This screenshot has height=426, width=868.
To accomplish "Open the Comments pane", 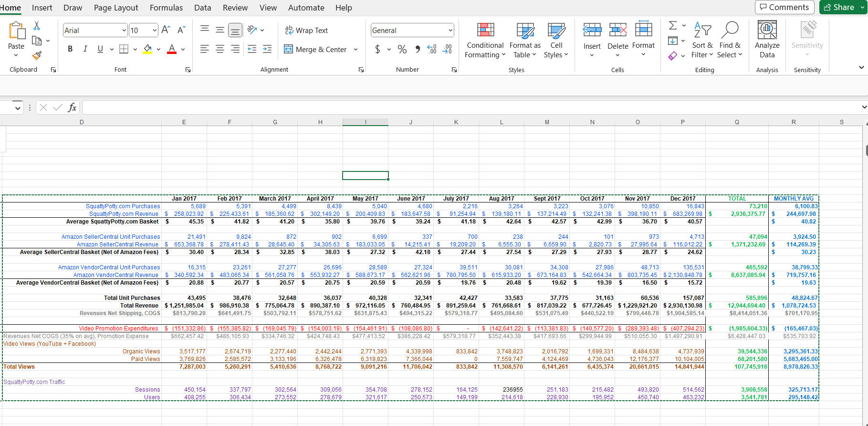I will (784, 7).
